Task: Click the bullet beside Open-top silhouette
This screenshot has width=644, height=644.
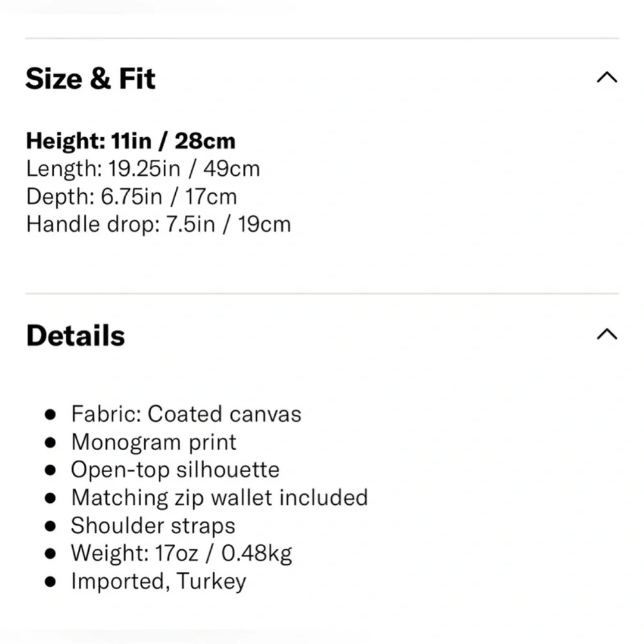Action: click(50, 471)
